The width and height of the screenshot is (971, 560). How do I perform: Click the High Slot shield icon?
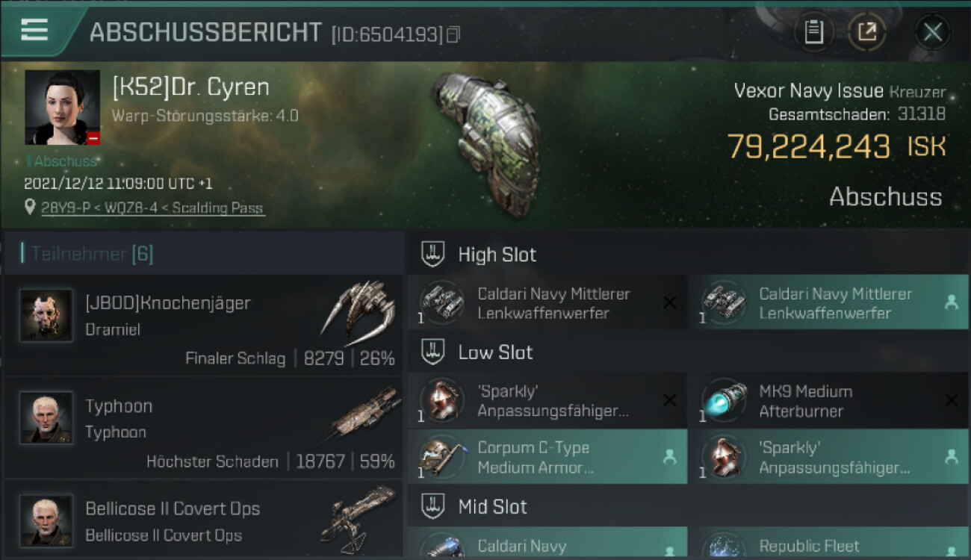[x=432, y=254]
